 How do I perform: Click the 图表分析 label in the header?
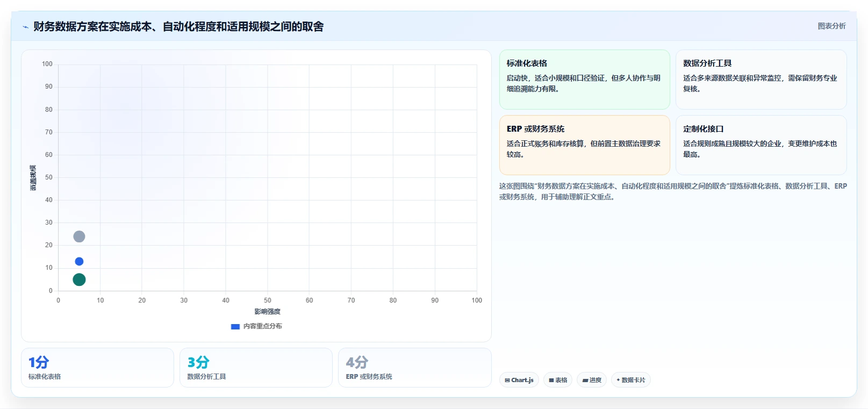coord(831,26)
